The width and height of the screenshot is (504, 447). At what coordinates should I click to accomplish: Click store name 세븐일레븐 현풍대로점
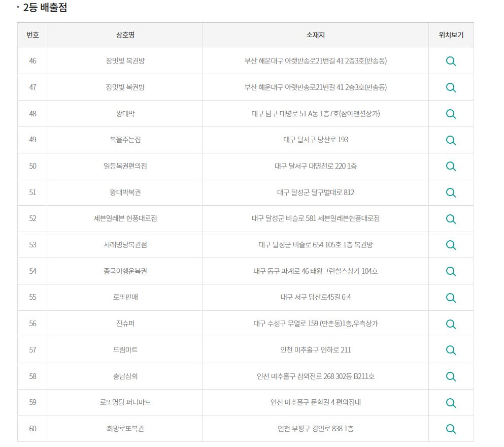[x=125, y=218]
